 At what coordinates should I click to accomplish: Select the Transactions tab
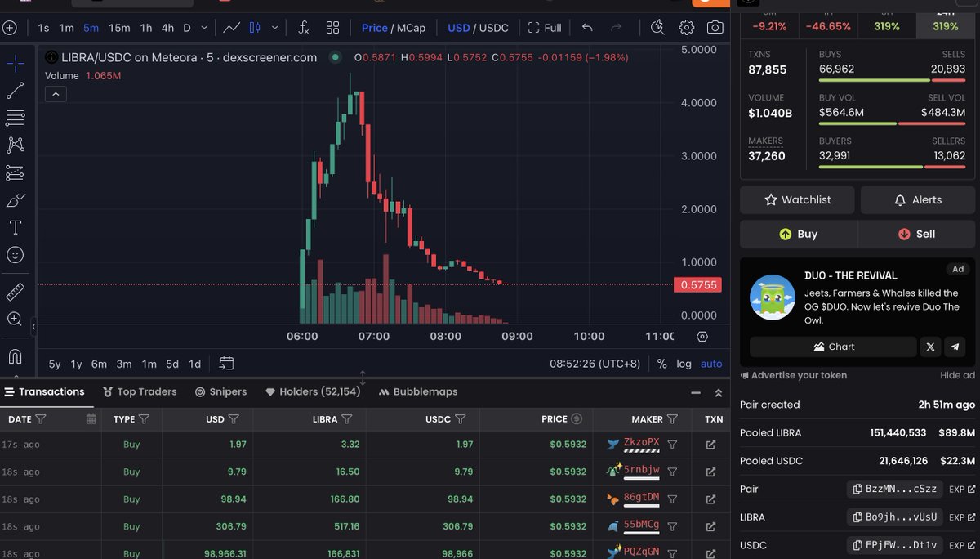click(x=45, y=392)
